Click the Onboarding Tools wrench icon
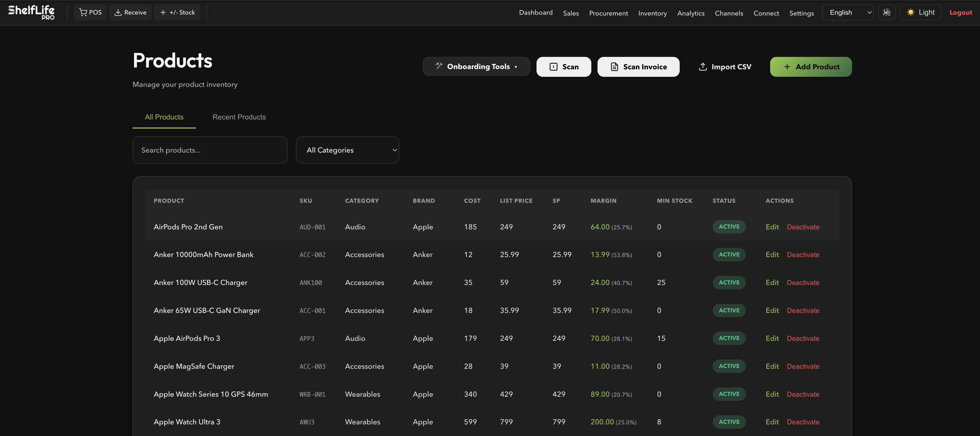This screenshot has width=980, height=436. click(x=440, y=66)
